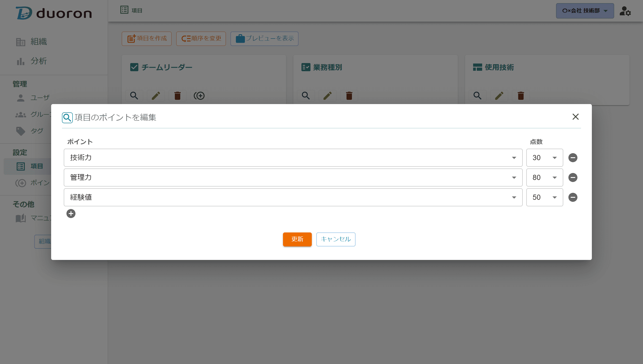This screenshot has width=643, height=364.
Task: Click 順序を変更 button
Action: pyautogui.click(x=201, y=39)
